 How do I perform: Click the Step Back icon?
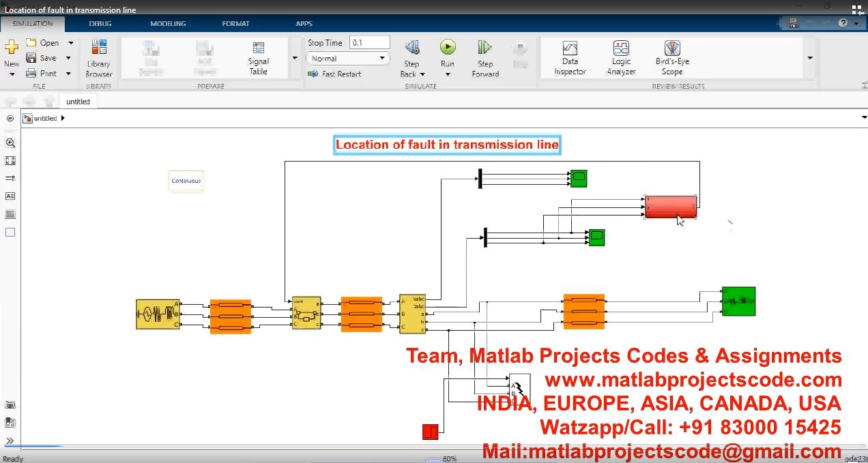coord(411,48)
